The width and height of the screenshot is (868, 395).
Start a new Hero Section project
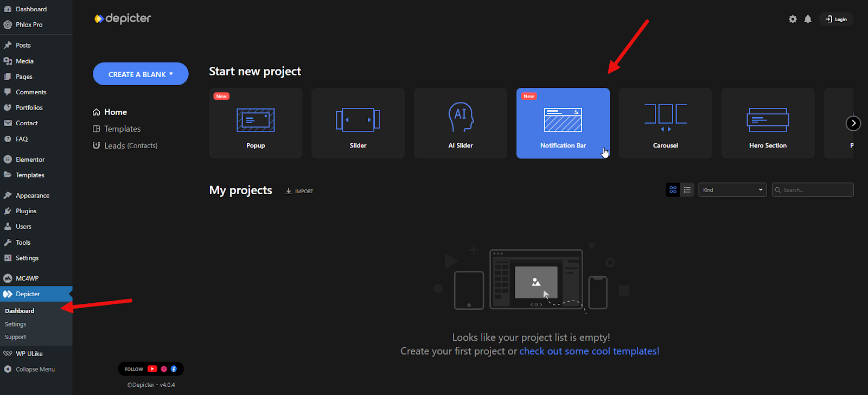pyautogui.click(x=768, y=123)
